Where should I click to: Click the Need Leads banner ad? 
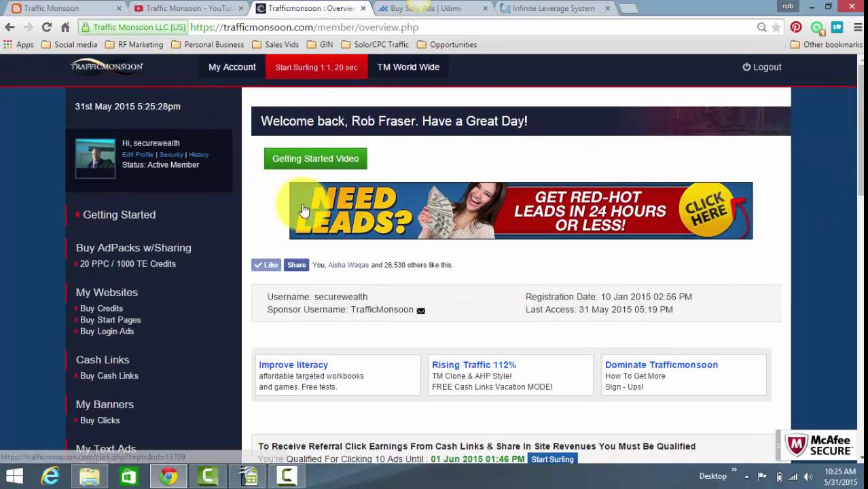521,211
